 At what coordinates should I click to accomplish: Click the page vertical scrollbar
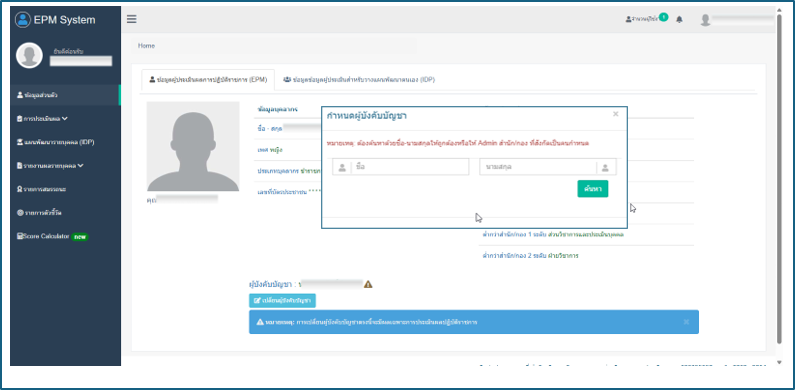pos(779,178)
